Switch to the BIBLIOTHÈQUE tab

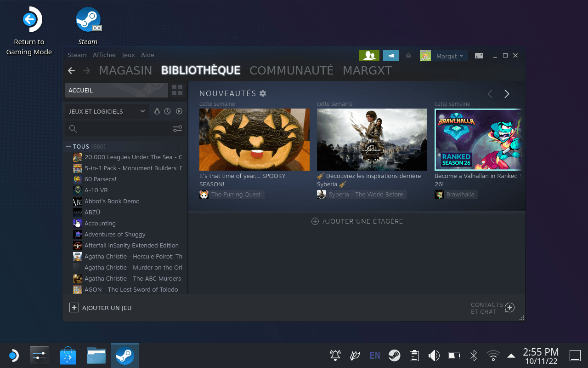[x=201, y=70]
